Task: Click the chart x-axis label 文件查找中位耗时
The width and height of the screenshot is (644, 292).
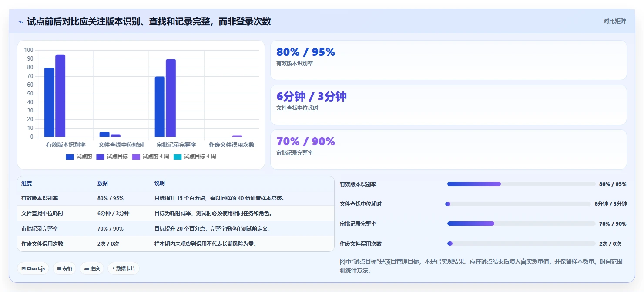Action: 121,145
